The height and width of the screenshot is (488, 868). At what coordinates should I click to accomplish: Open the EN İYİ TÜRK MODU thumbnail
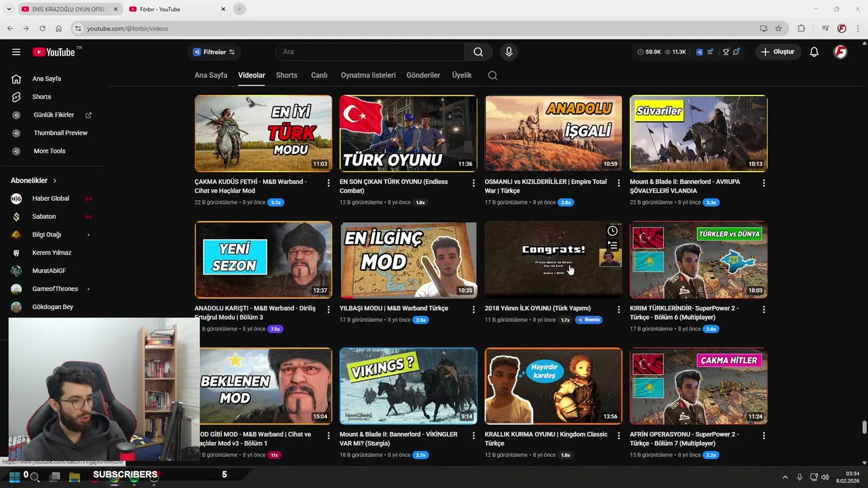click(x=263, y=134)
